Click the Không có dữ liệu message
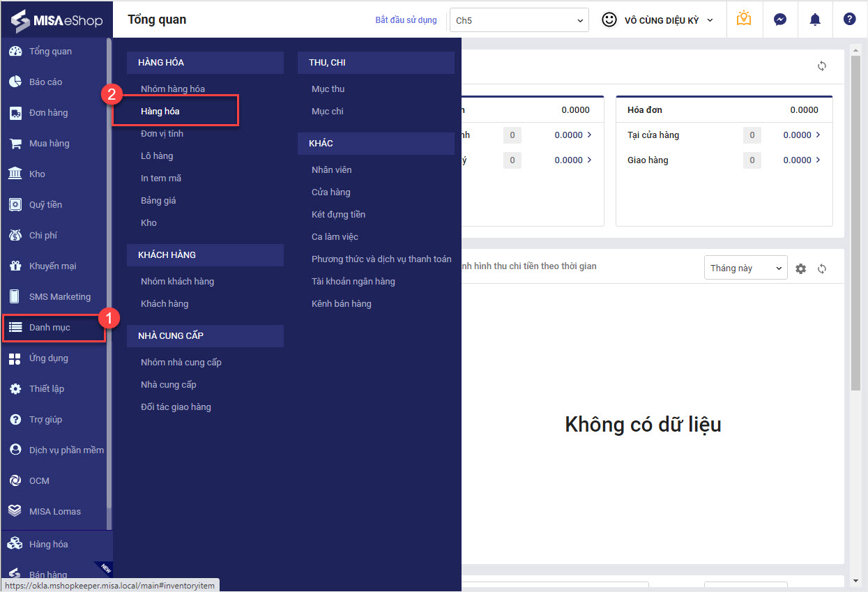Screen dimensions: 868x592 click(643, 424)
